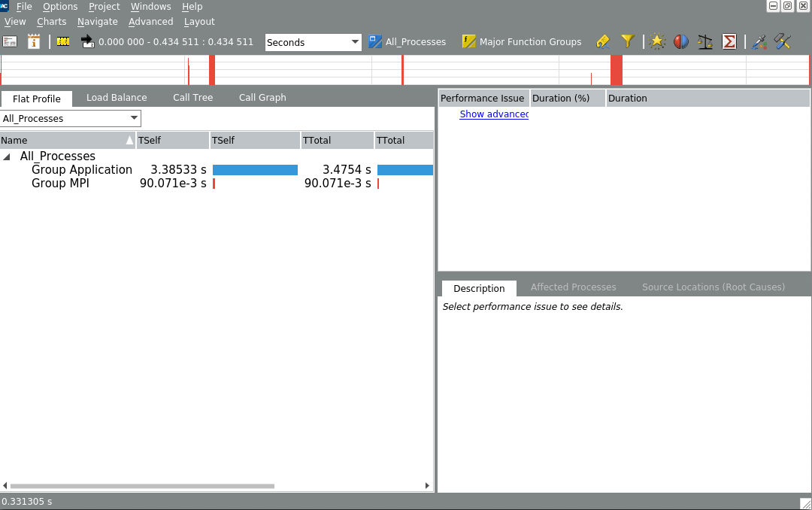This screenshot has height=510, width=812.
Task: Open the Project menu
Action: (104, 7)
